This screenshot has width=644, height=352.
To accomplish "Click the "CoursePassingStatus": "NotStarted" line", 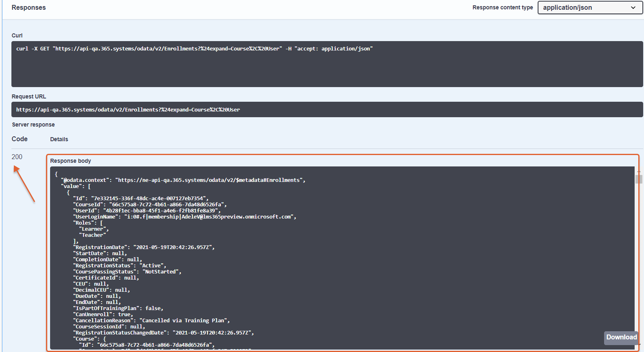I will click(127, 272).
